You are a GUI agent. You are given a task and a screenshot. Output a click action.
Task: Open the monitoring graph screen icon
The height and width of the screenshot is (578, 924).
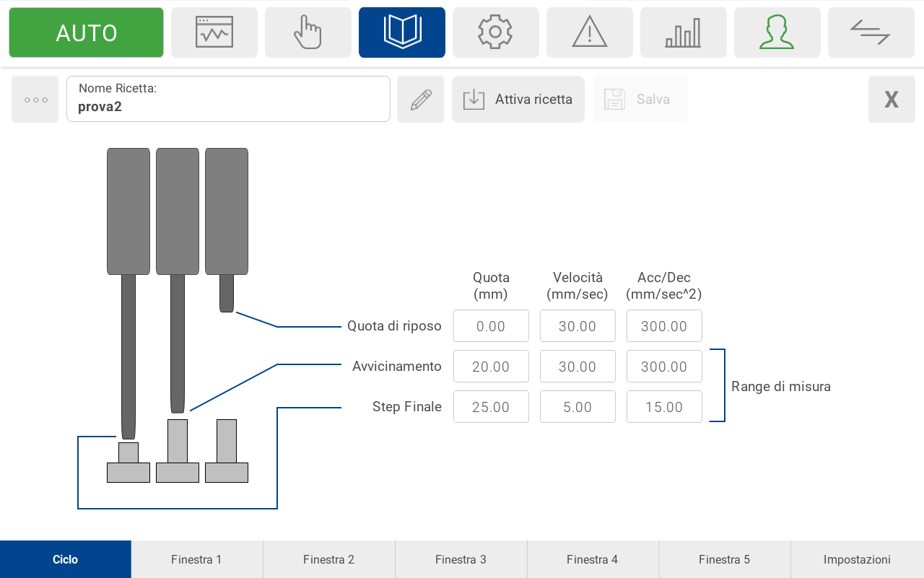coord(214,32)
